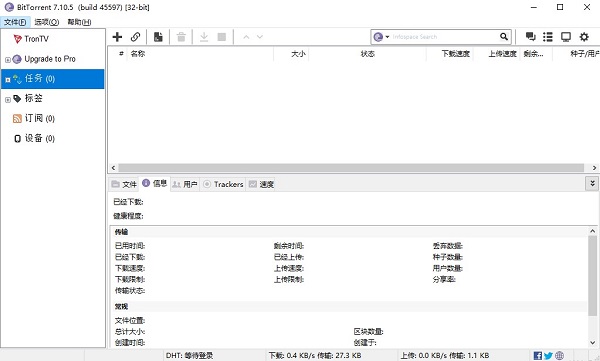Click the RSS feed icon
The height and width of the screenshot is (361, 600).
point(17,119)
